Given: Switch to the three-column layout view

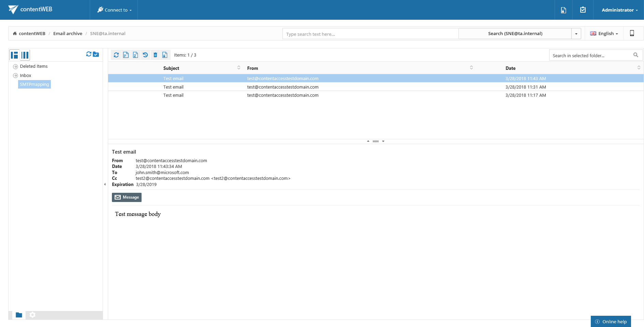Looking at the screenshot, I should coord(25,55).
